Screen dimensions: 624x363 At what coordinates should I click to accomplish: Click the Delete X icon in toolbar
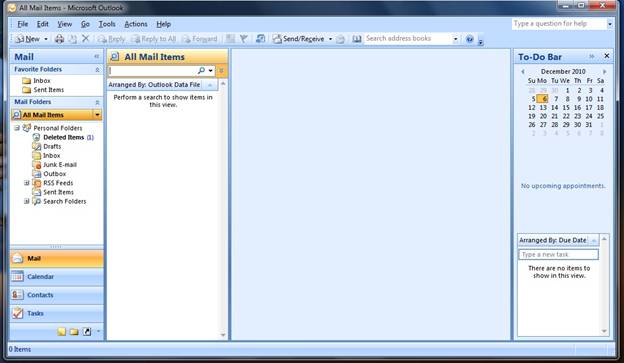tap(86, 39)
